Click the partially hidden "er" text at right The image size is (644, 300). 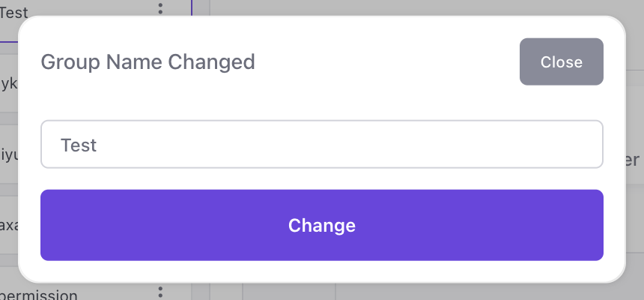pos(632,160)
